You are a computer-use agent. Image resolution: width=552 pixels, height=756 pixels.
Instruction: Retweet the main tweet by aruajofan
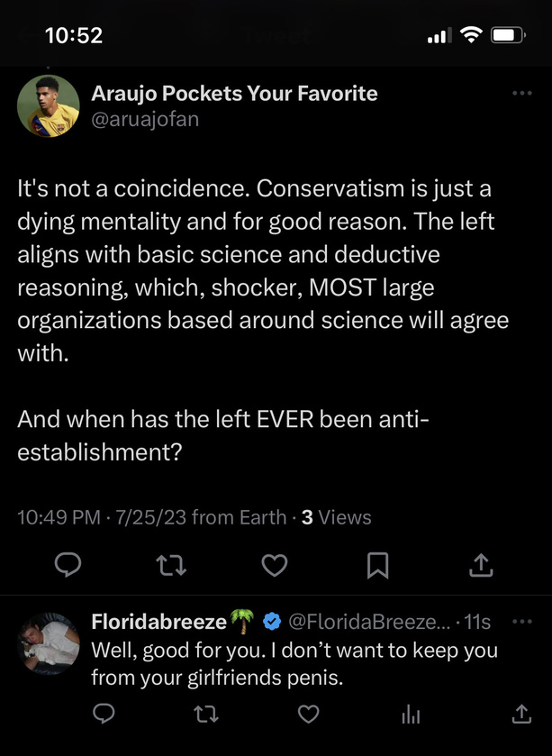[x=171, y=565]
